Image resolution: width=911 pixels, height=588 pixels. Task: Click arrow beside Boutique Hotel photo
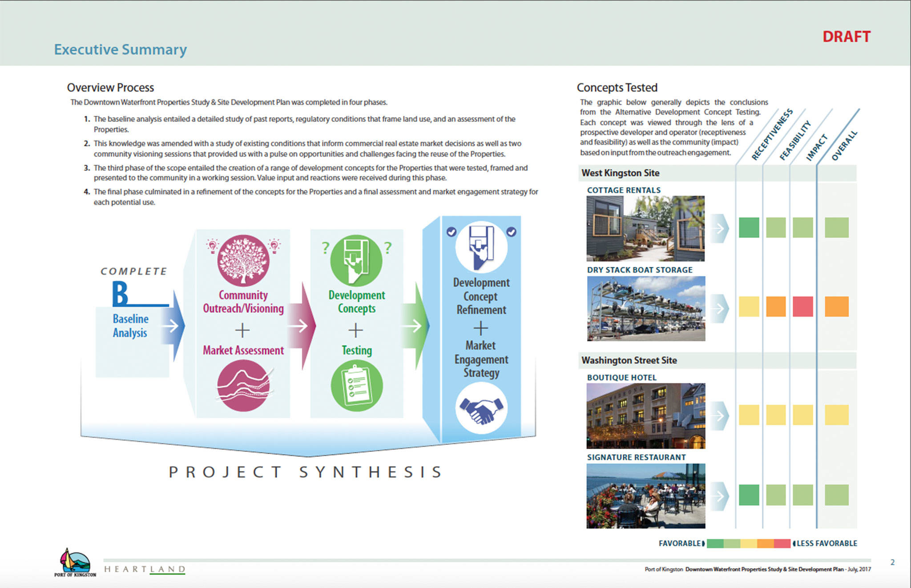coord(719,415)
